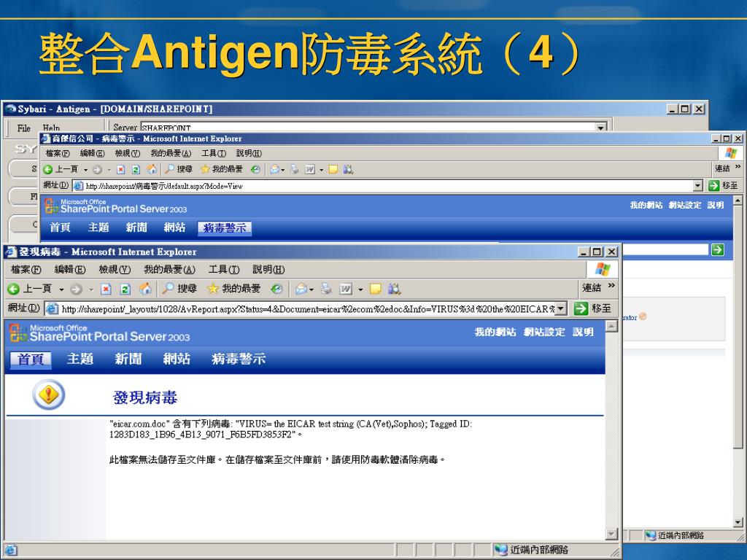Open 說明(H) menu in front window

pyautogui.click(x=268, y=270)
